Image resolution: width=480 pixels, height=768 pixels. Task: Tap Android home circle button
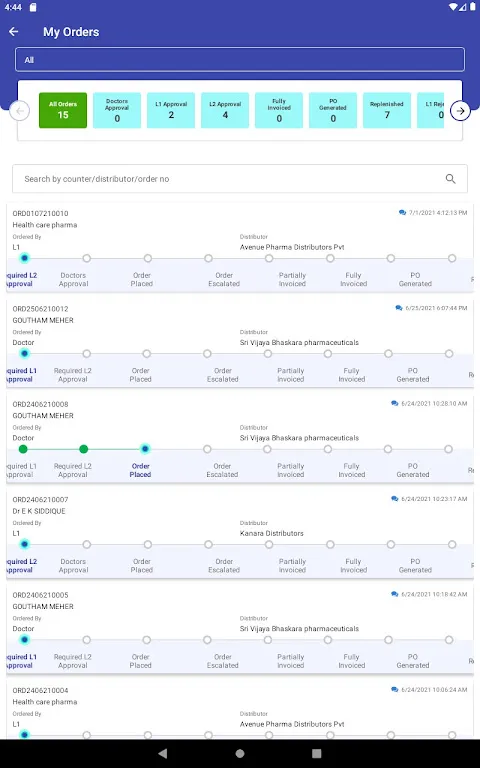(x=240, y=753)
